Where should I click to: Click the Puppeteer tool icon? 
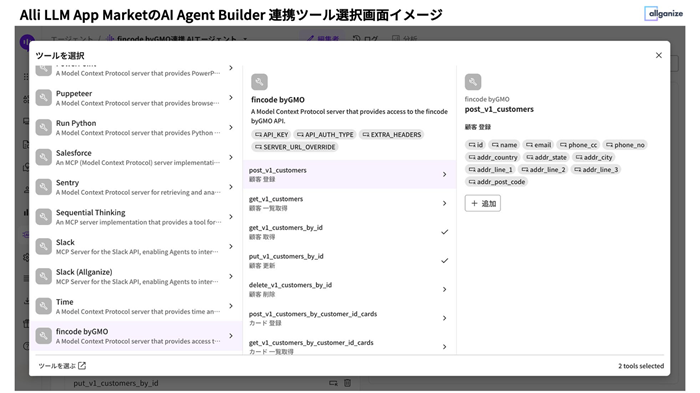(x=44, y=98)
